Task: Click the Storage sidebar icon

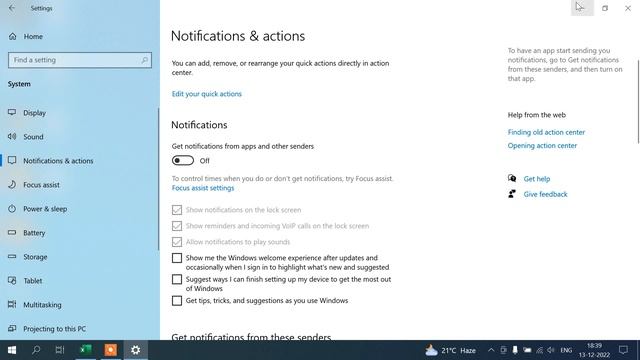Action: [x=12, y=257]
